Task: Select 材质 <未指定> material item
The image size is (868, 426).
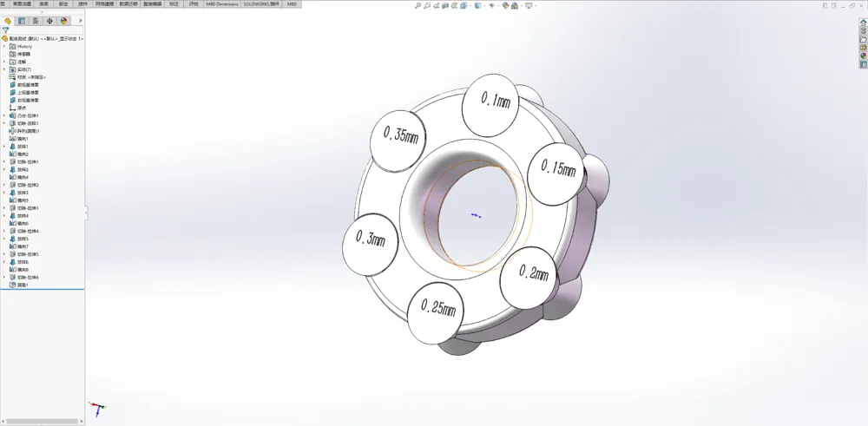Action: click(x=29, y=77)
